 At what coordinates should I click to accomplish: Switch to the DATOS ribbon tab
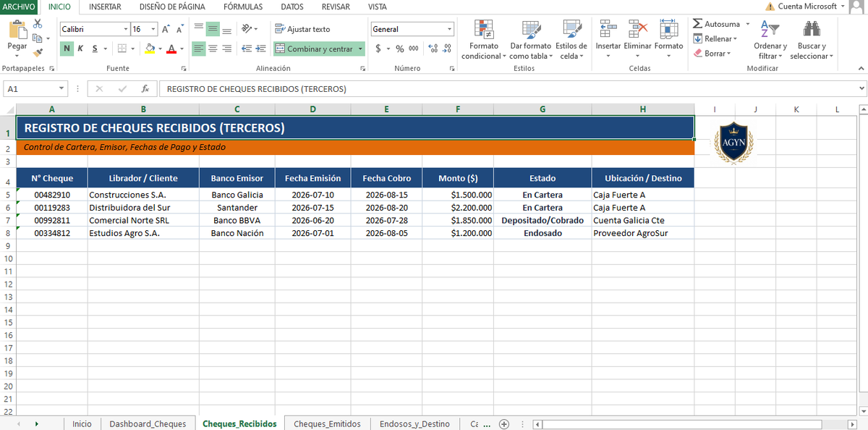(292, 7)
